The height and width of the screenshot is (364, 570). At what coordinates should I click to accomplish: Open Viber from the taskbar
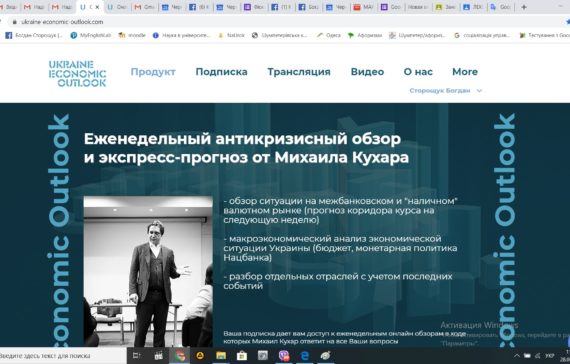pyautogui.click(x=284, y=356)
